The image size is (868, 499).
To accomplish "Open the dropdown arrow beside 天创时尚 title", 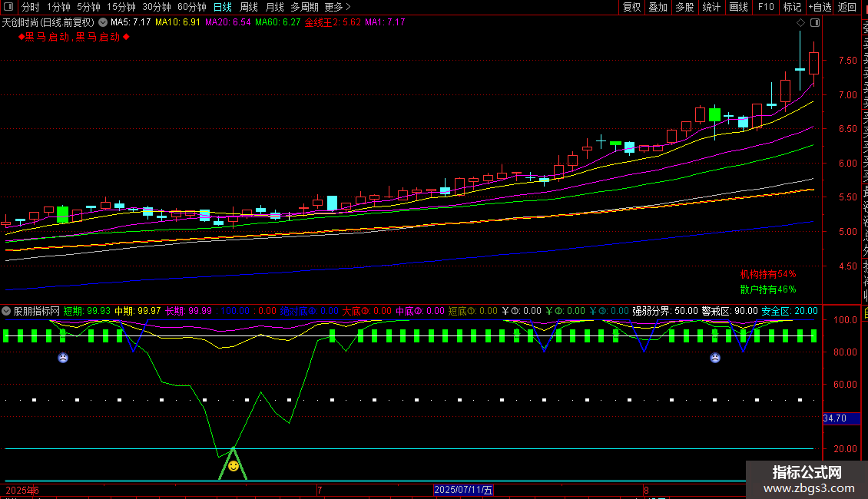I will point(103,23).
